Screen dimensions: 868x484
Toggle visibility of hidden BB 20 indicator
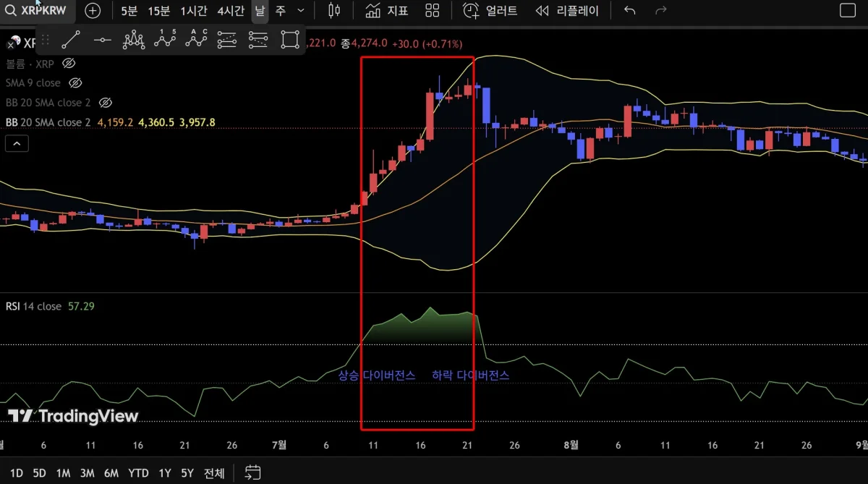pos(105,103)
